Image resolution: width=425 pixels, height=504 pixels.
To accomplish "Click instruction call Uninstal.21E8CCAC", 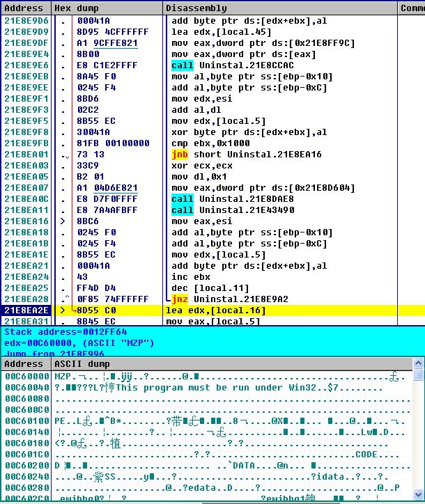I will tap(233, 65).
